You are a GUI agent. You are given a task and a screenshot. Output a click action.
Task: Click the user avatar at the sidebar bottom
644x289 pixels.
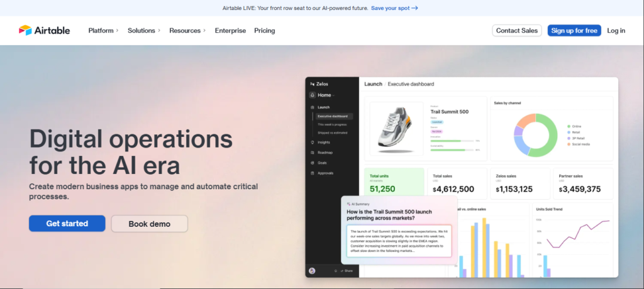pyautogui.click(x=312, y=271)
